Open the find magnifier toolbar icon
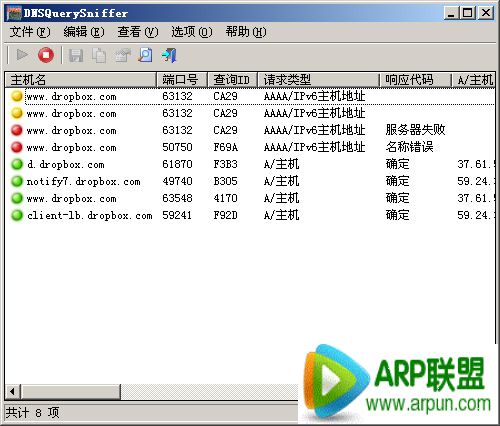 145,55
